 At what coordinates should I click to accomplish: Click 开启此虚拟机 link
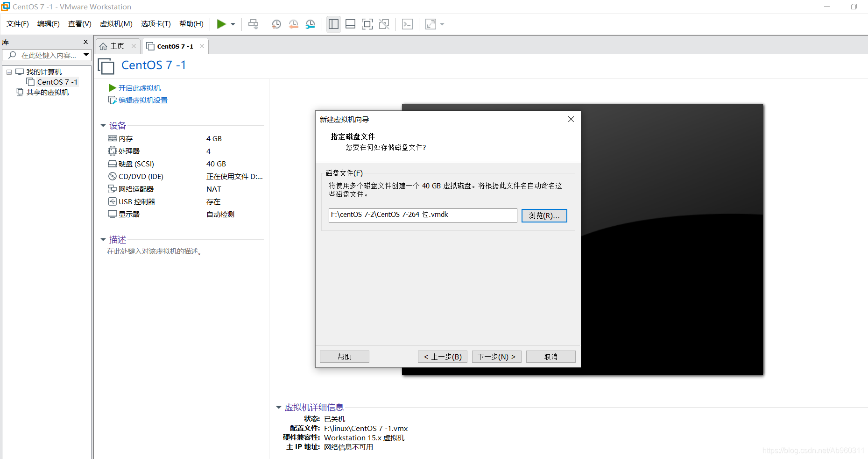pyautogui.click(x=139, y=88)
